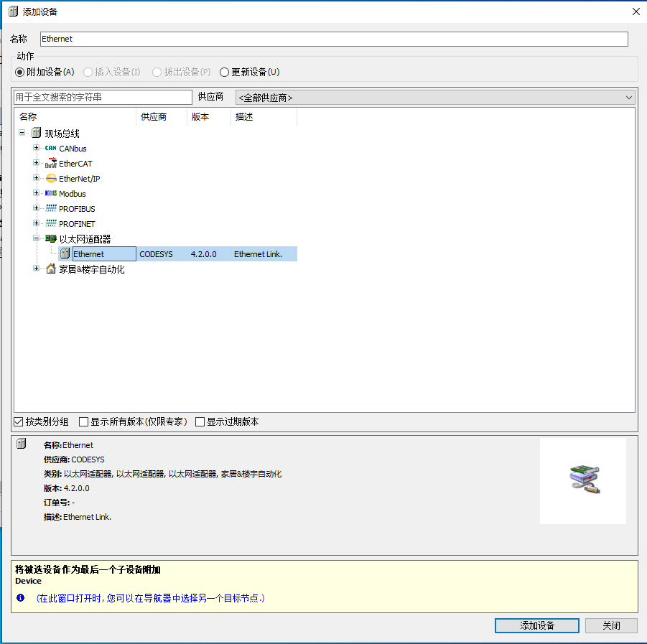Click the 订单号: - detail line

click(x=59, y=503)
